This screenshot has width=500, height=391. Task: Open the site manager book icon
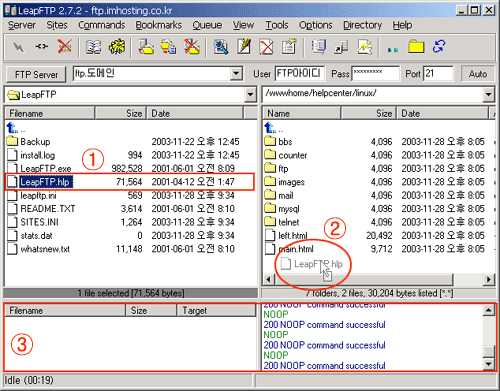click(x=94, y=47)
